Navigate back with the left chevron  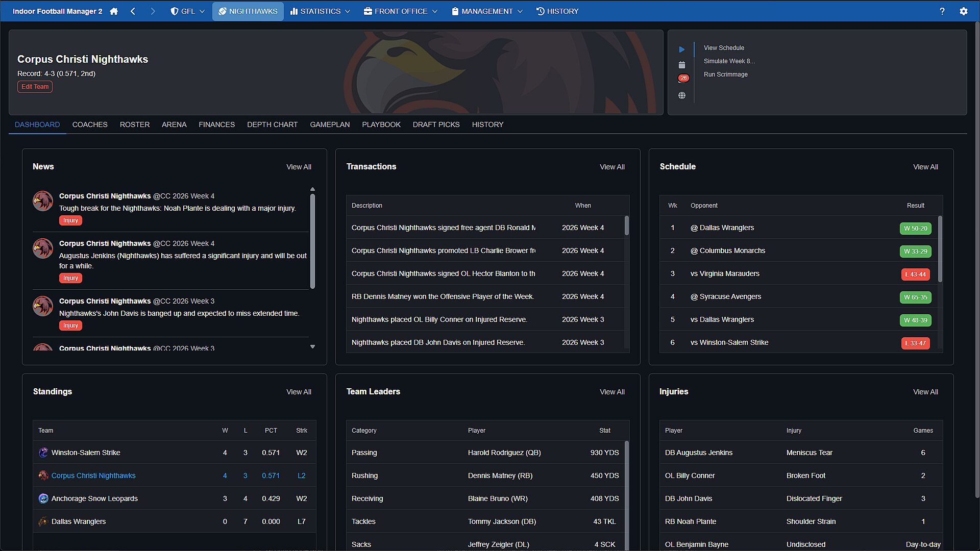pyautogui.click(x=133, y=11)
